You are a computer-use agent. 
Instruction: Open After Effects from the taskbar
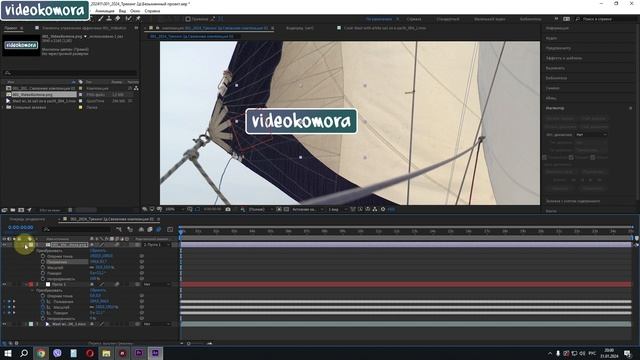coord(155,353)
